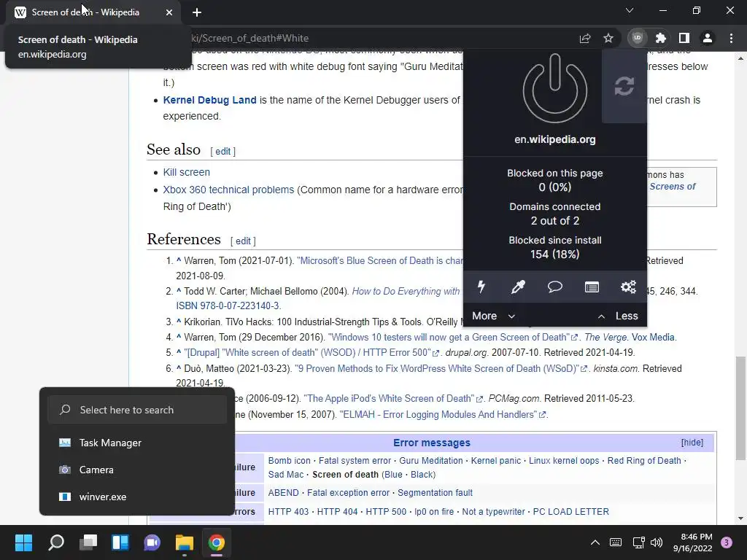The width and height of the screenshot is (747, 560).
Task: Select winver.exe from the popup list
Action: pos(137,497)
